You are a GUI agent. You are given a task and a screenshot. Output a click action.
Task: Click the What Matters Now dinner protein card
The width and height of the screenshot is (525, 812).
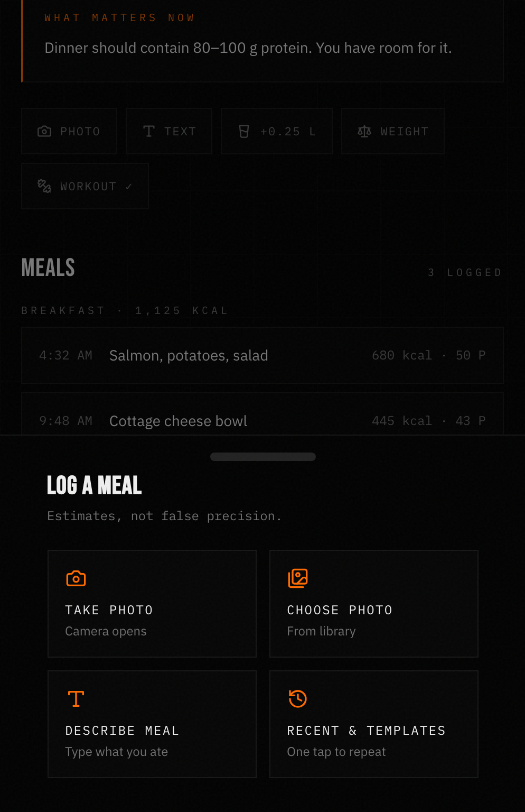coord(262,41)
